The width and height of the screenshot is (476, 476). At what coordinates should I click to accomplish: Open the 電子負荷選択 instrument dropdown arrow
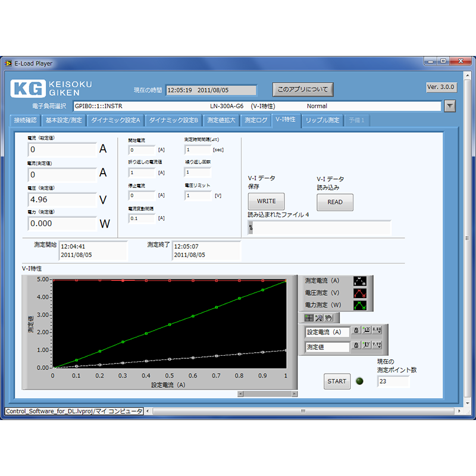[x=450, y=106]
